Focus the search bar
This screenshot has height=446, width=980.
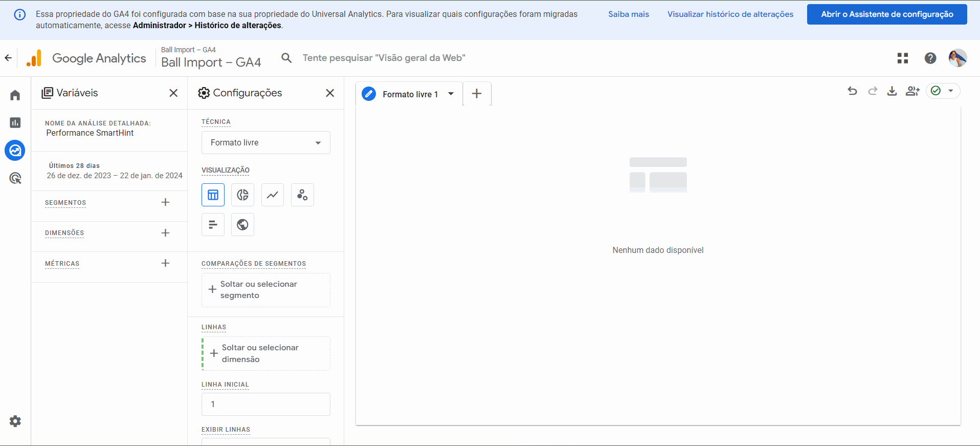click(384, 58)
